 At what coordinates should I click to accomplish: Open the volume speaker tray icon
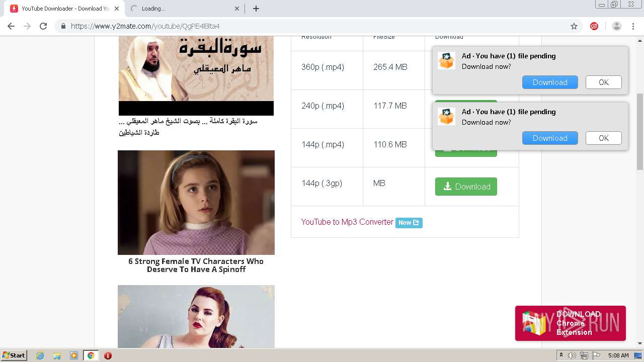[572, 355]
